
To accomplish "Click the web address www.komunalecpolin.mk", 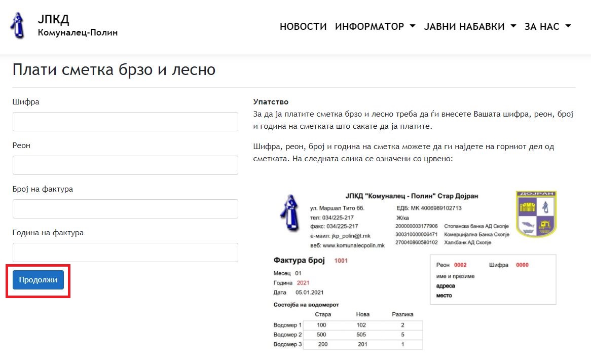I will tap(354, 245).
